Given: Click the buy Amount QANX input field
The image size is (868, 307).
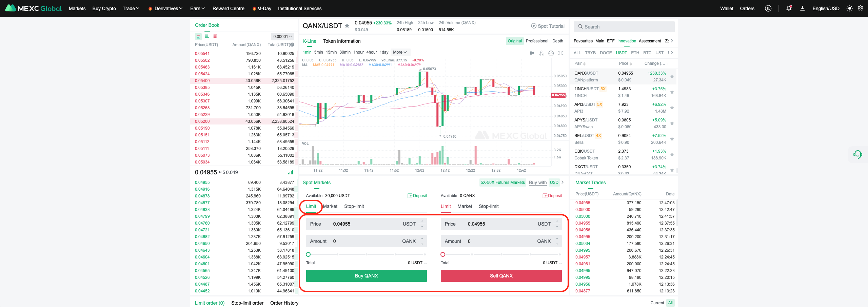Looking at the screenshot, I should click(x=366, y=241).
